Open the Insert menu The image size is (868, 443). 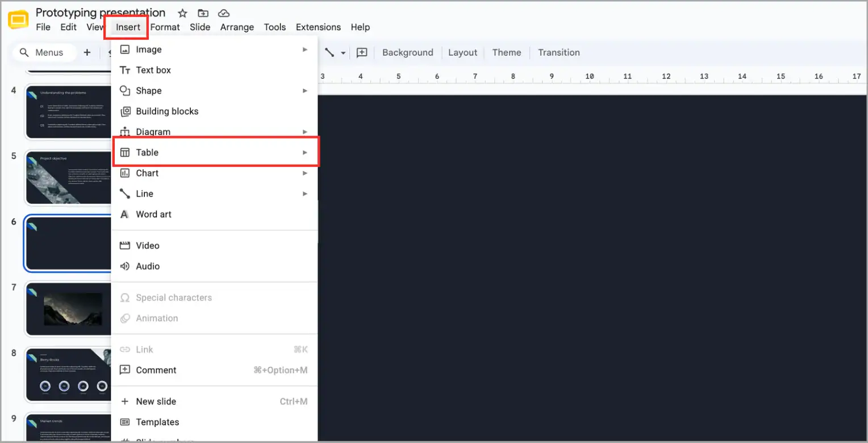click(128, 27)
